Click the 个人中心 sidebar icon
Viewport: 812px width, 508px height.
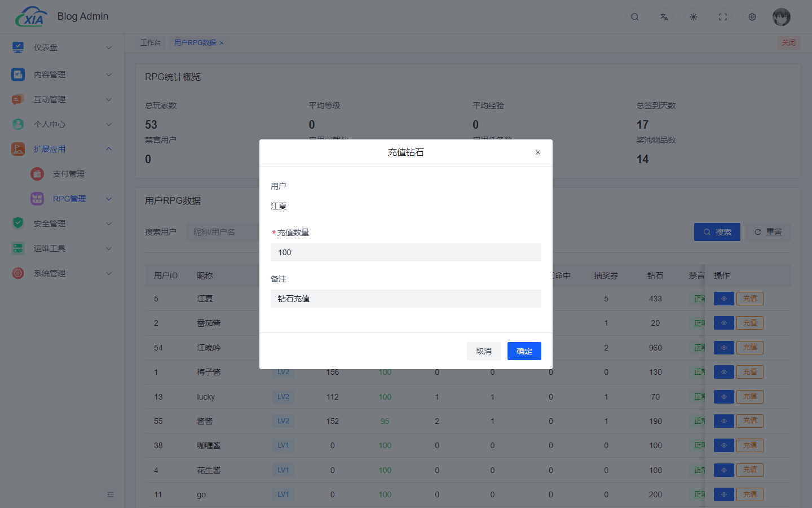click(x=18, y=124)
